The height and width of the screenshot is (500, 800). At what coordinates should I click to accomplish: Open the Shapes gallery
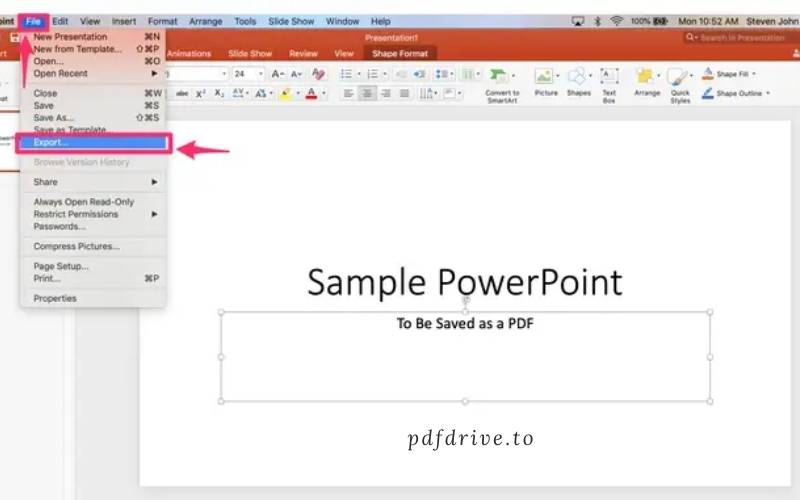pyautogui.click(x=579, y=83)
